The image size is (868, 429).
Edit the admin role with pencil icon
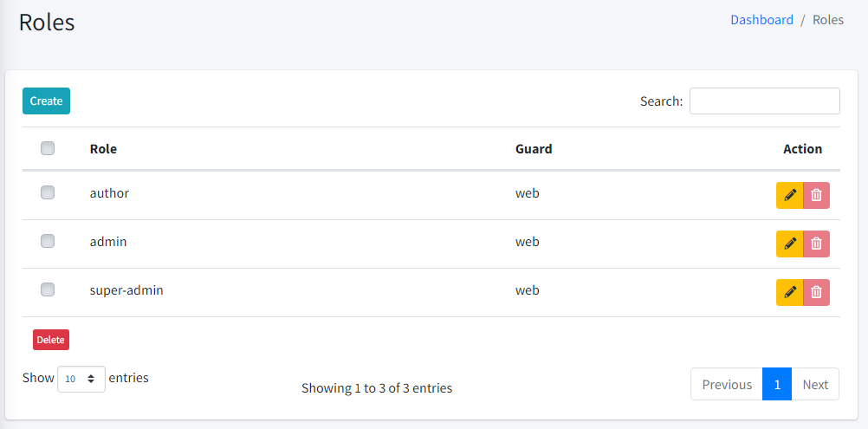789,244
